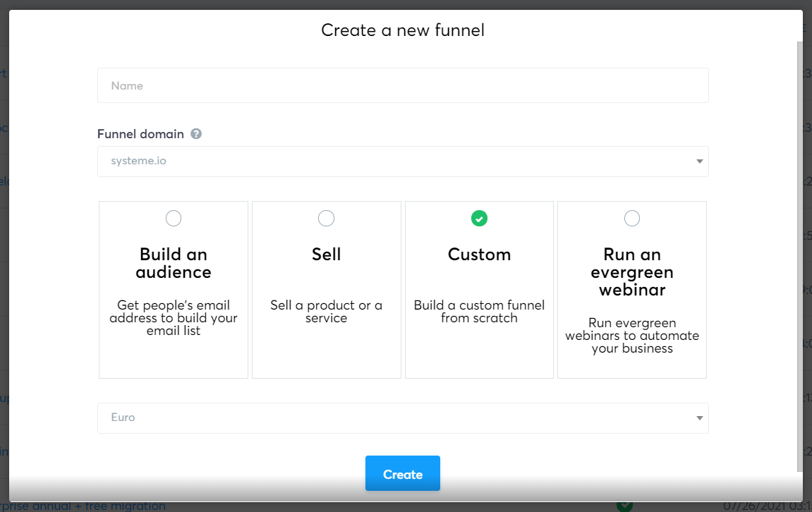Choose the Sell funnel card
The width and height of the screenshot is (812, 512).
[x=326, y=289]
